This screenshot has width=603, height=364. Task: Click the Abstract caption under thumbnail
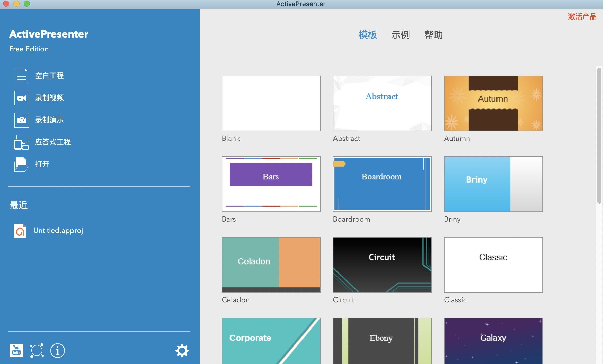347,139
